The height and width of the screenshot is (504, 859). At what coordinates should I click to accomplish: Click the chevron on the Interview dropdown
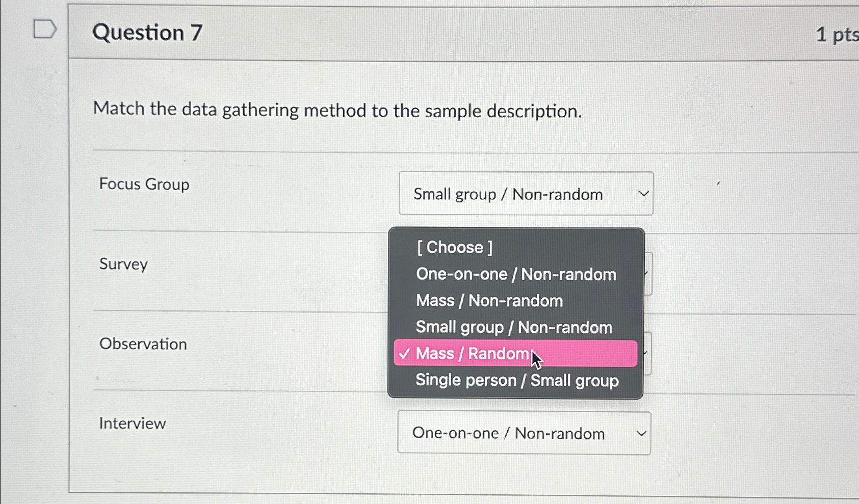coord(642,434)
